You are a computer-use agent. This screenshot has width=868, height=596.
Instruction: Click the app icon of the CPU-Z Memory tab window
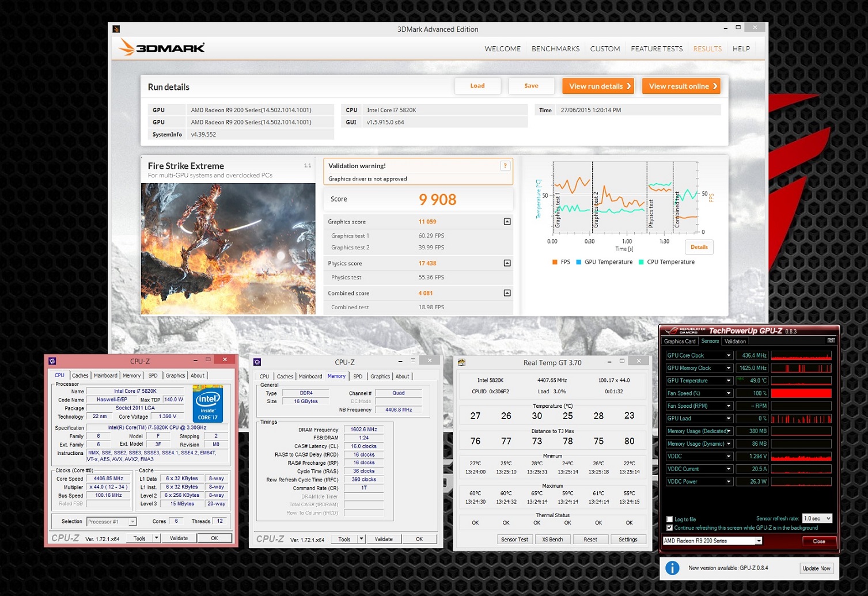click(257, 362)
